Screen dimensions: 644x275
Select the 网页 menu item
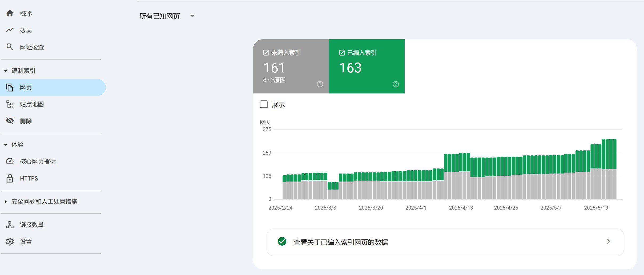pos(53,87)
